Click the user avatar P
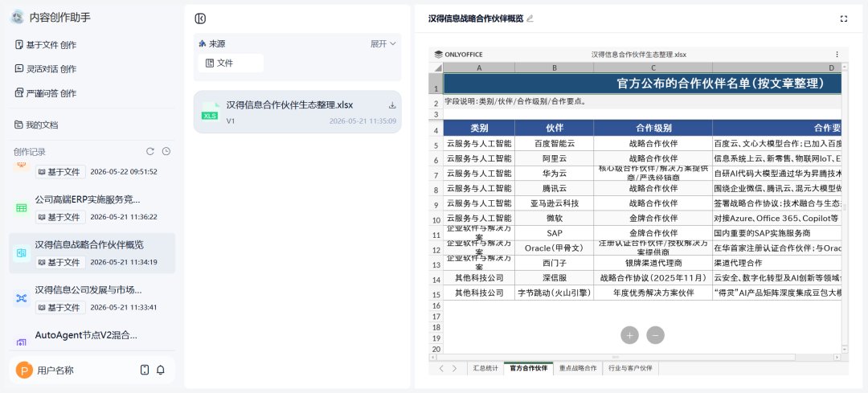 click(24, 370)
